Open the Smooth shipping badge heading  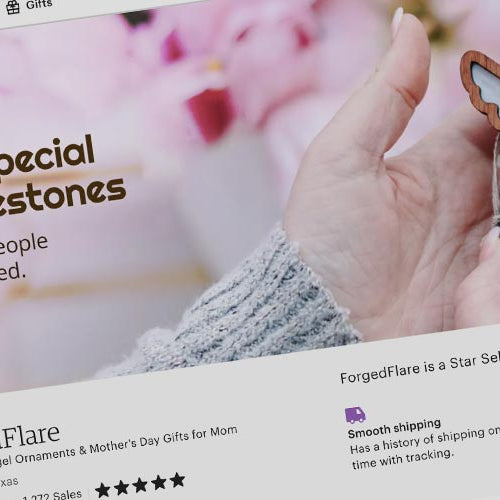pyautogui.click(x=394, y=429)
